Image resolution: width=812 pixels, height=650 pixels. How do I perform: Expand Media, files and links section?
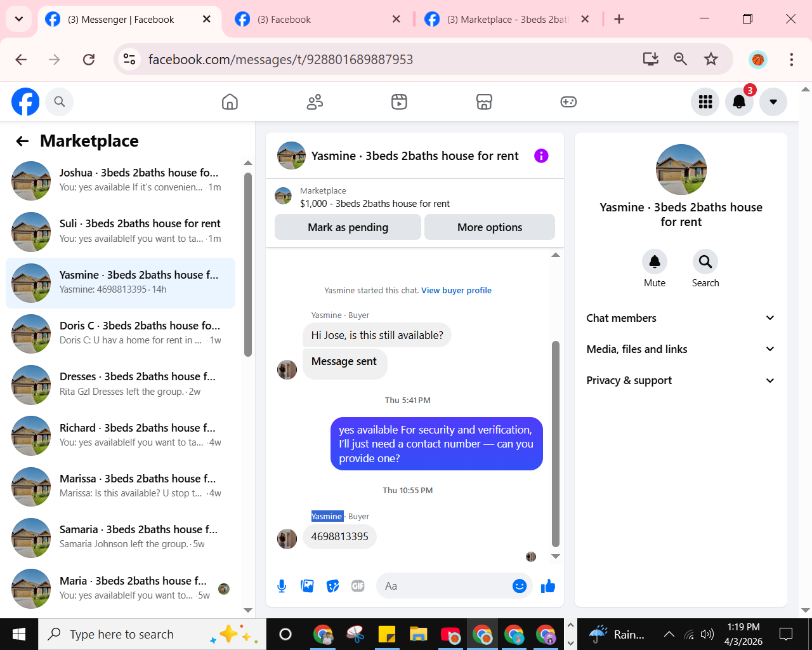[x=681, y=349]
